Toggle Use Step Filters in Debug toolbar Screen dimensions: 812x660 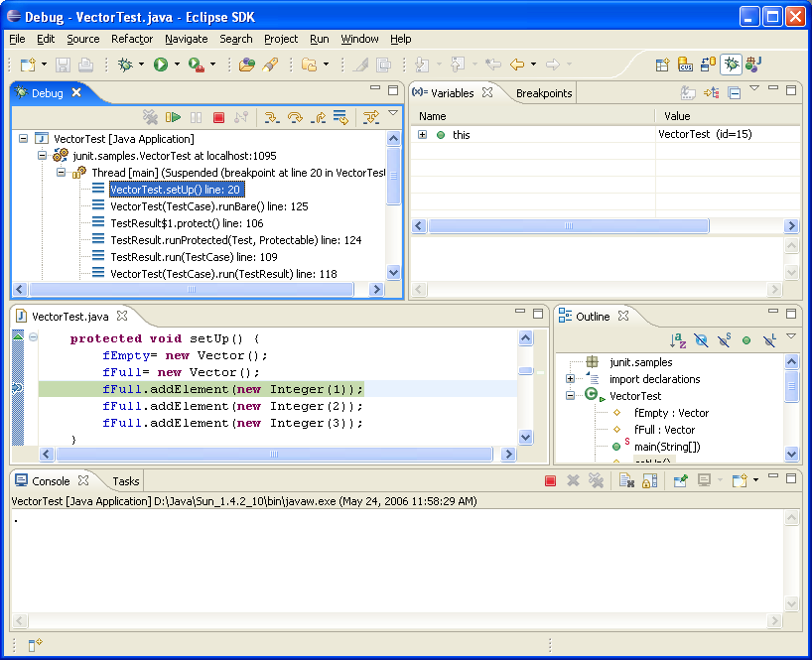coord(371,118)
